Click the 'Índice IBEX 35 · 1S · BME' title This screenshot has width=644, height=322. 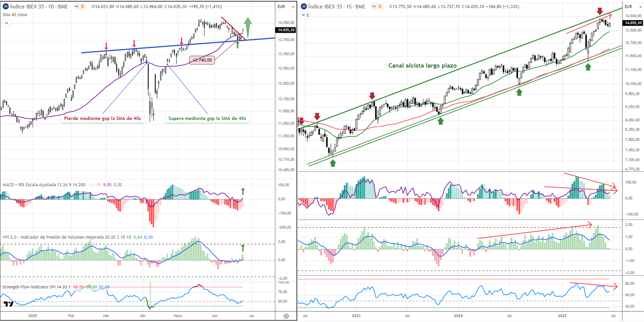click(337, 6)
